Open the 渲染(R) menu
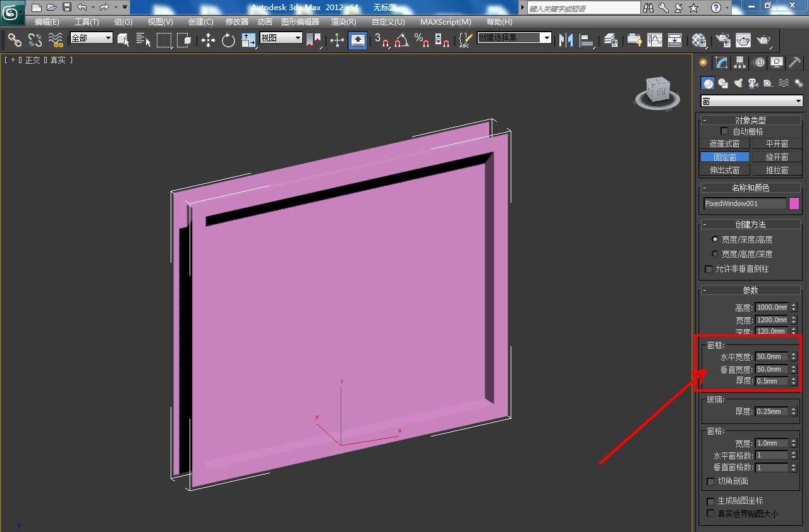The width and height of the screenshot is (809, 532). (x=344, y=21)
